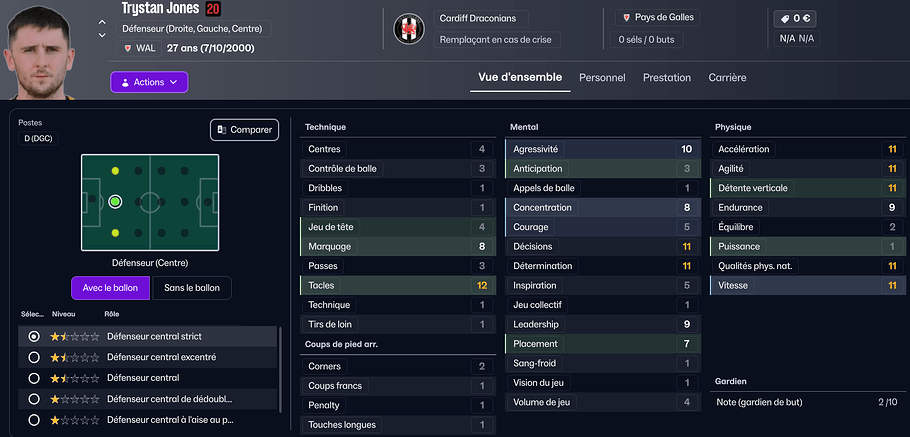The width and height of the screenshot is (910, 437).
Task: Click the price tag value icon
Action: pos(784,18)
